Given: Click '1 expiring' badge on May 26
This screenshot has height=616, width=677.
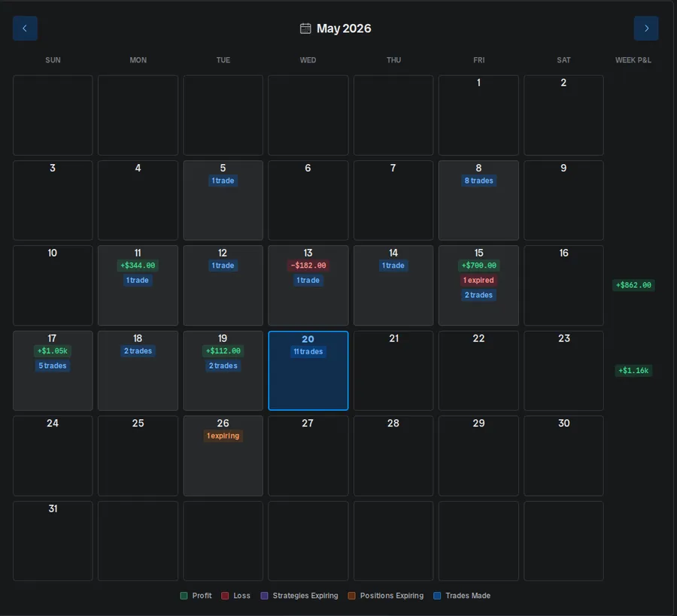Looking at the screenshot, I should pyautogui.click(x=223, y=436).
